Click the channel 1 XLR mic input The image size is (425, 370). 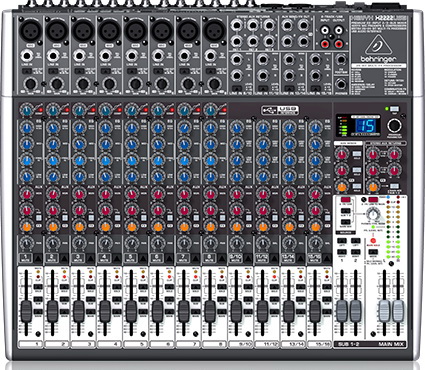(x=31, y=30)
